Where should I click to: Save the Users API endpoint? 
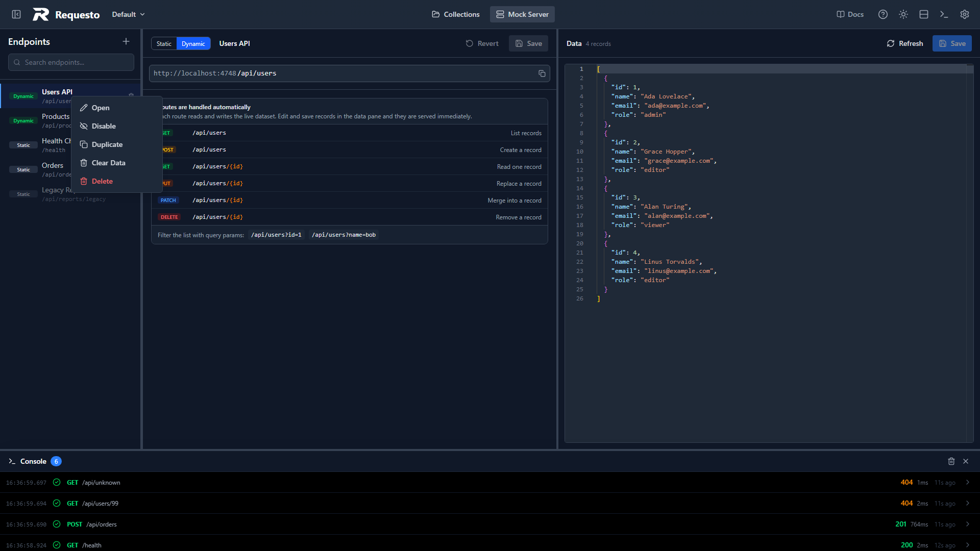coord(528,43)
